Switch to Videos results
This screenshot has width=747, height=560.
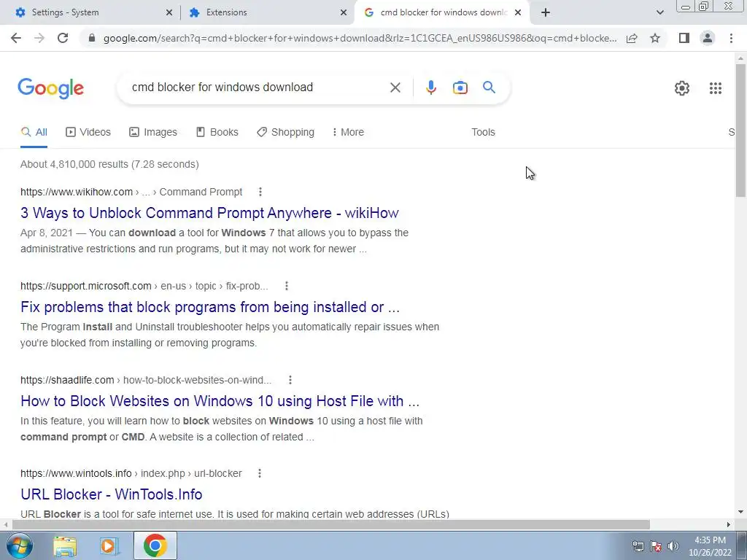[x=88, y=133]
